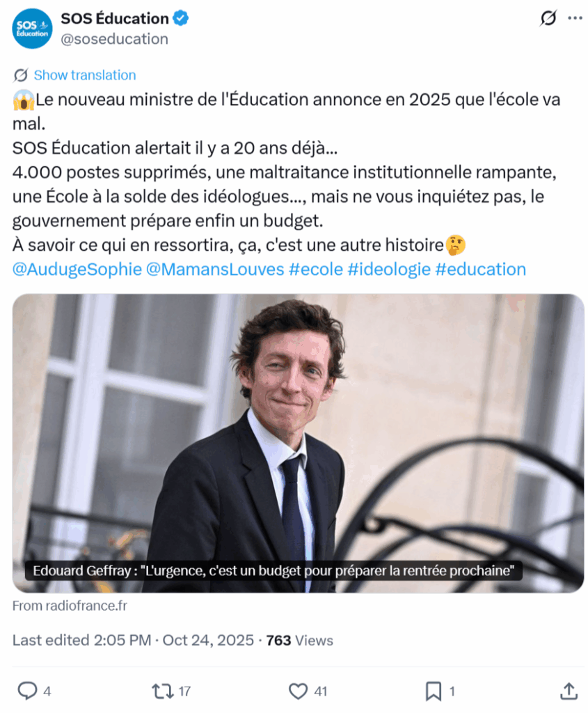
Task: Click the @soseducation handle
Action: 114,39
